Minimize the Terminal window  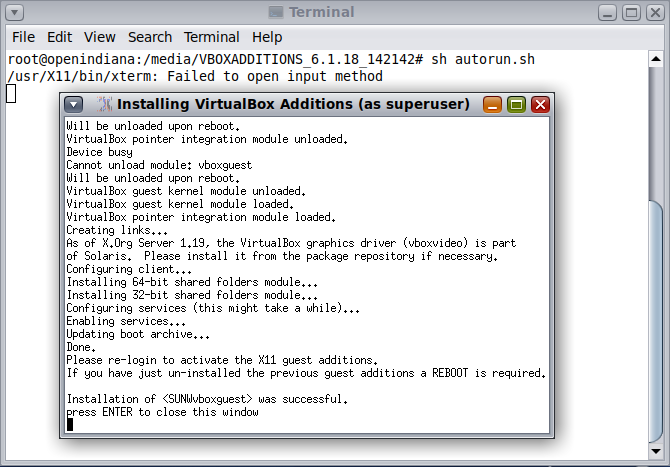click(607, 12)
